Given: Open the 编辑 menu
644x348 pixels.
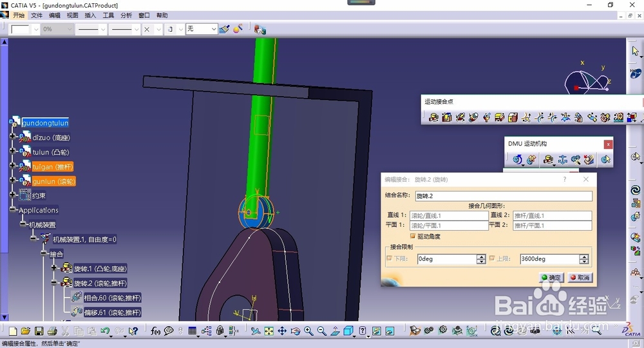Looking at the screenshot, I should (54, 15).
